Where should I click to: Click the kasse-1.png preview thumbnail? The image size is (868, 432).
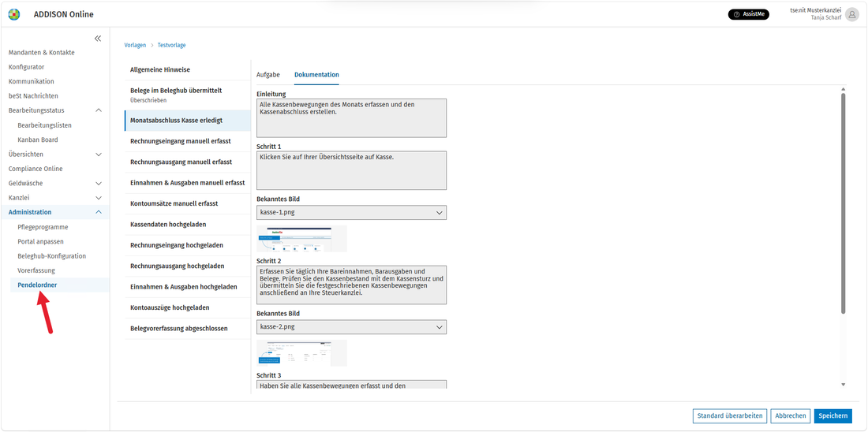tap(301, 239)
